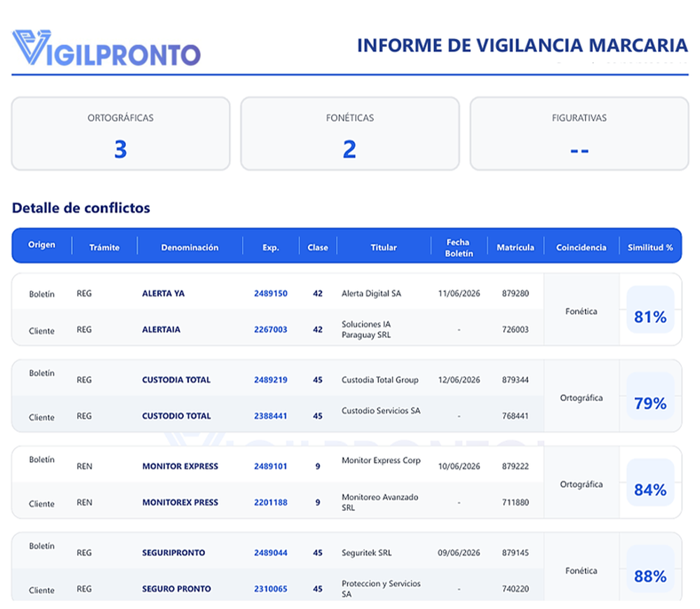Click the Detalle de conflictos heading
The image size is (700, 609).
80,208
